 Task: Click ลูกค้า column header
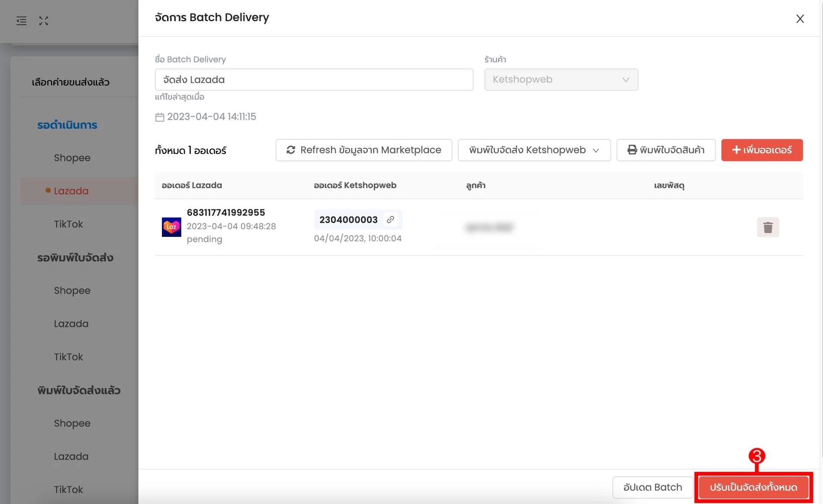(475, 186)
